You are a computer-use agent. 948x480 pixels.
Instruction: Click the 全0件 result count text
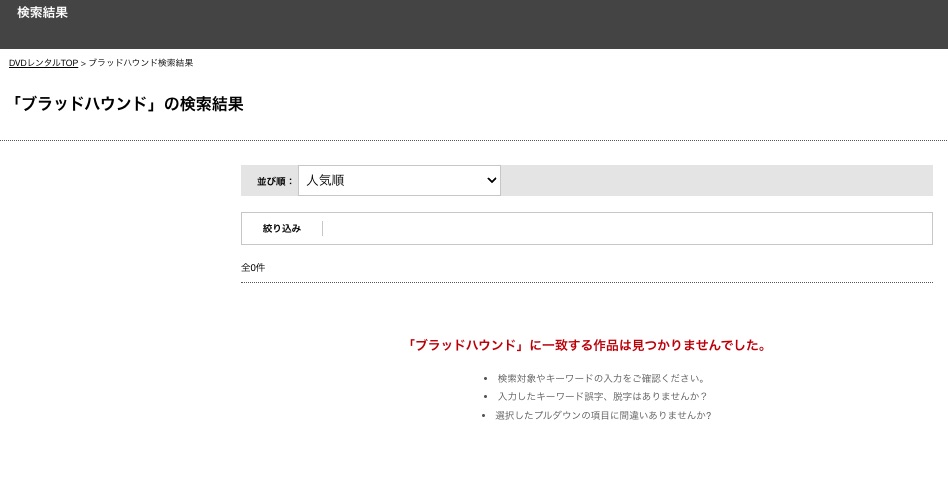coord(253,267)
